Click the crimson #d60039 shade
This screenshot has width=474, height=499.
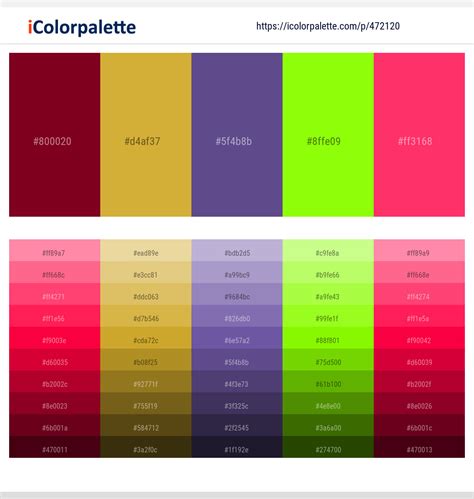point(419,360)
